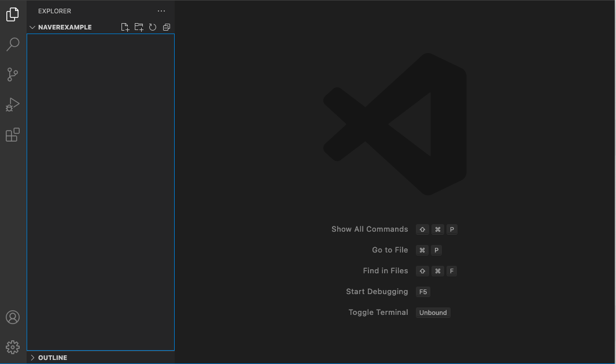Click the EXPLORER panel title
This screenshot has height=364, width=616.
(x=54, y=11)
